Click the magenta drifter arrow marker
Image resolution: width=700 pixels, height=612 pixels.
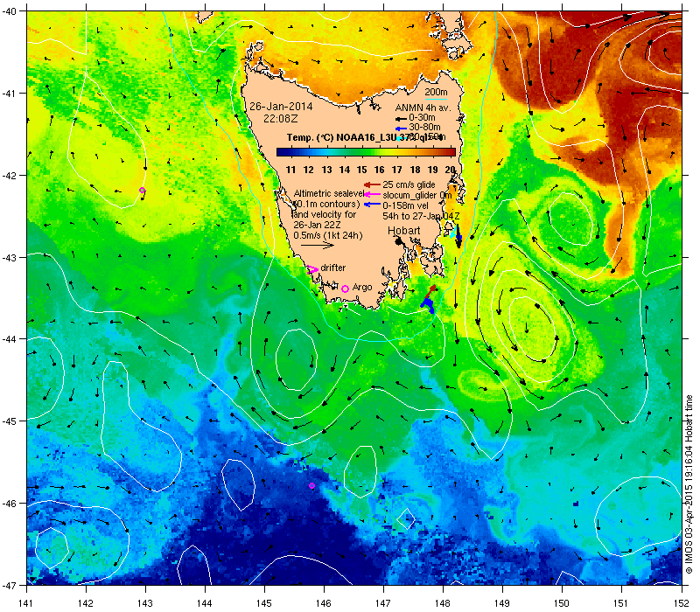[312, 269]
